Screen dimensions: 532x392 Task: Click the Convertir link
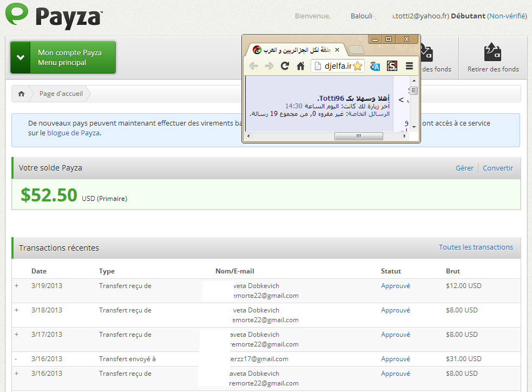[498, 168]
